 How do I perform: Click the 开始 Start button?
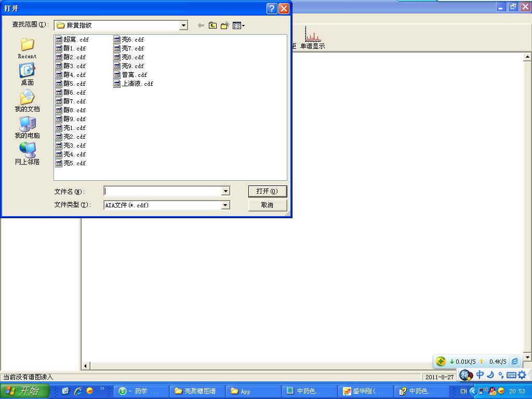pyautogui.click(x=24, y=391)
